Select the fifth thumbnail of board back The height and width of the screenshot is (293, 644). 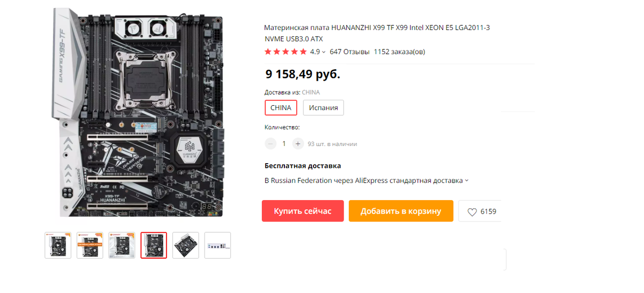point(186,245)
